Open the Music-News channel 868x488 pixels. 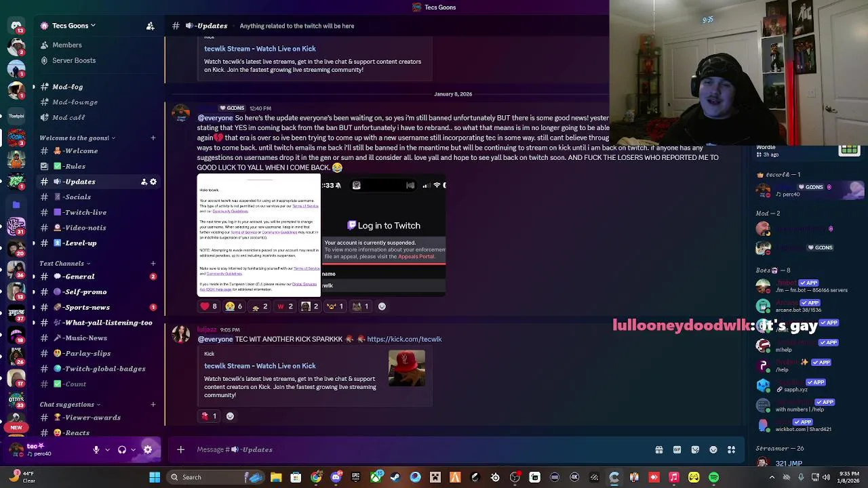tap(98, 338)
